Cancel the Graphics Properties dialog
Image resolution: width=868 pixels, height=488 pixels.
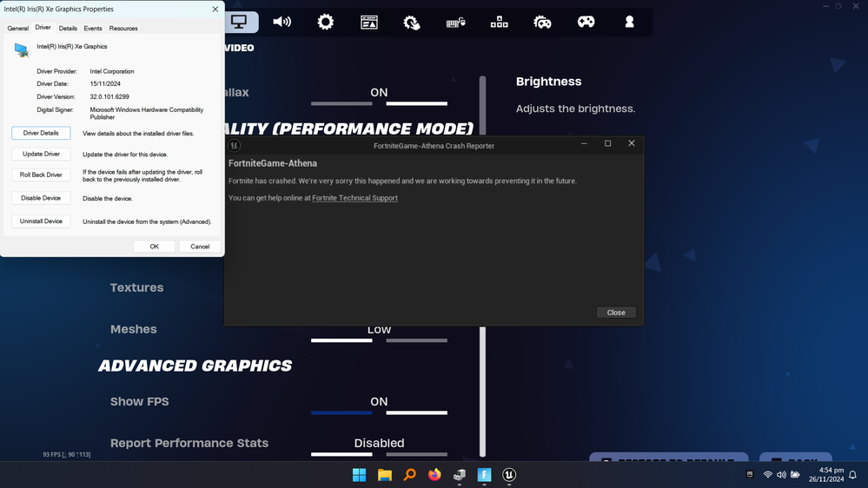pyautogui.click(x=200, y=247)
